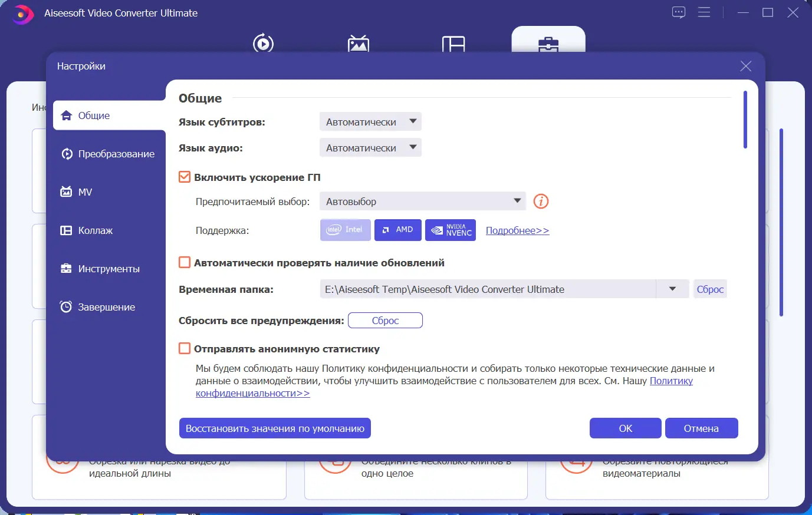Open the Язык аудио dropdown
Image resolution: width=812 pixels, height=515 pixels.
[370, 147]
